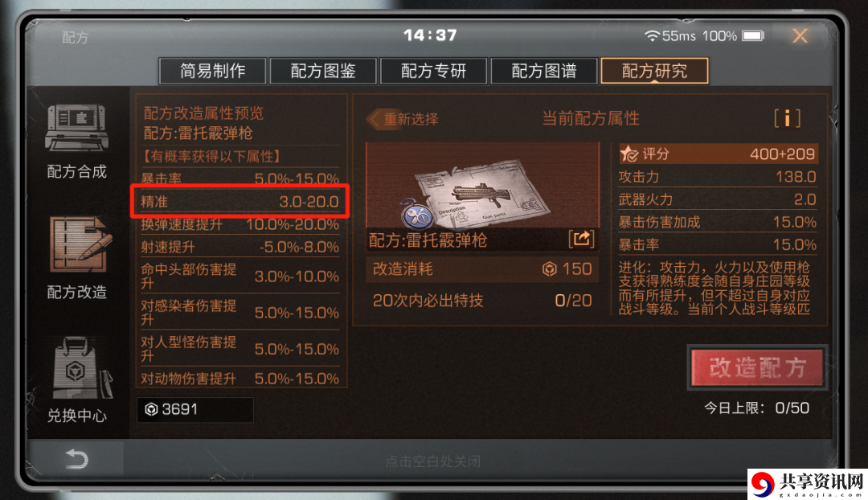This screenshot has height=500, width=868.
Task: Open the 配方图谱 tab
Action: tap(543, 71)
